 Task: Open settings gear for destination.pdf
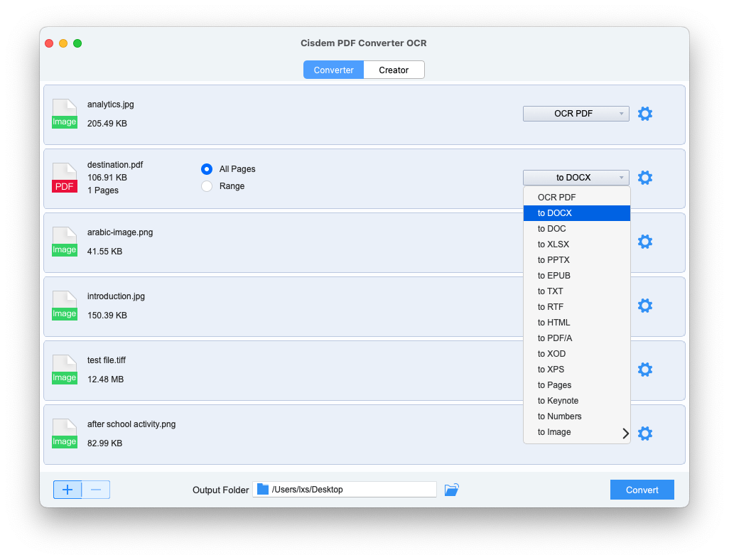[644, 178]
